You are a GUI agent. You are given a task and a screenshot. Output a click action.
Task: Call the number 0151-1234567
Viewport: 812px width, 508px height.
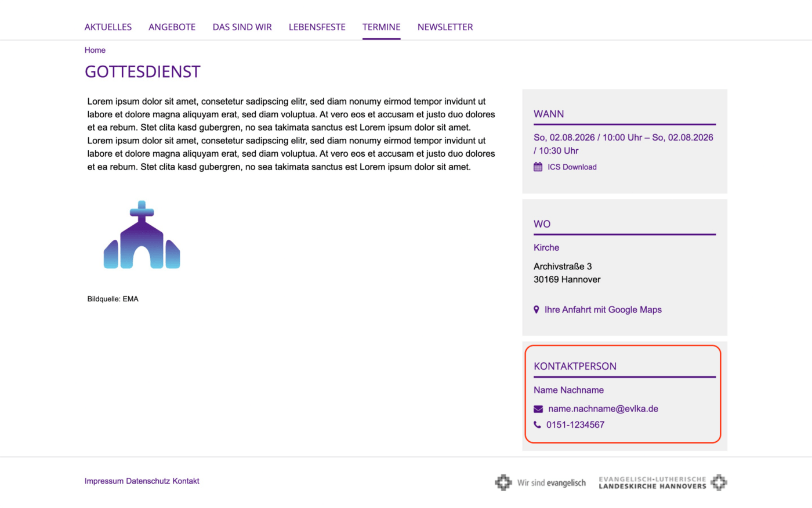click(x=575, y=425)
